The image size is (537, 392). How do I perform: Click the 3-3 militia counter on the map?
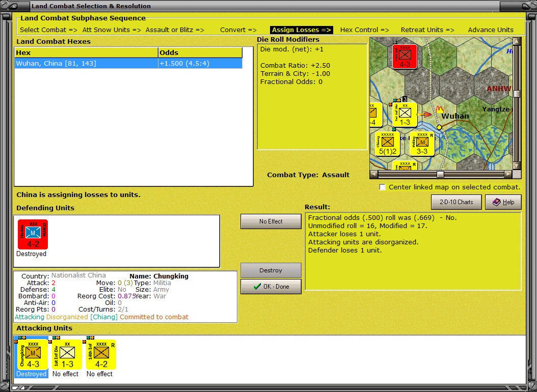click(x=422, y=144)
